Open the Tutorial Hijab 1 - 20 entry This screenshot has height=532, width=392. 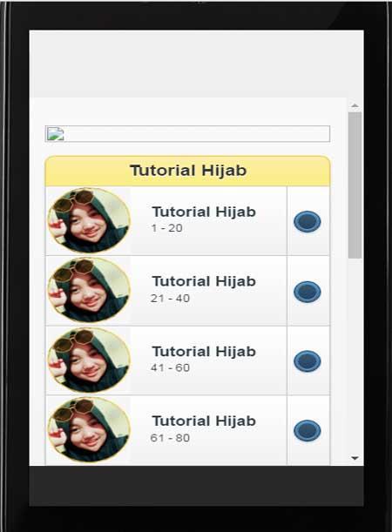coord(166,221)
